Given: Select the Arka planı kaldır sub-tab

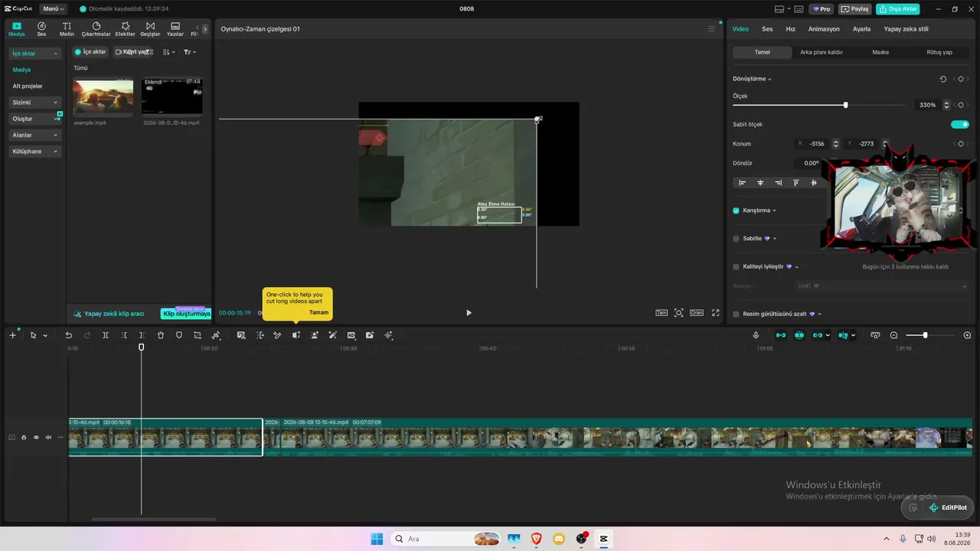Looking at the screenshot, I should click(822, 52).
